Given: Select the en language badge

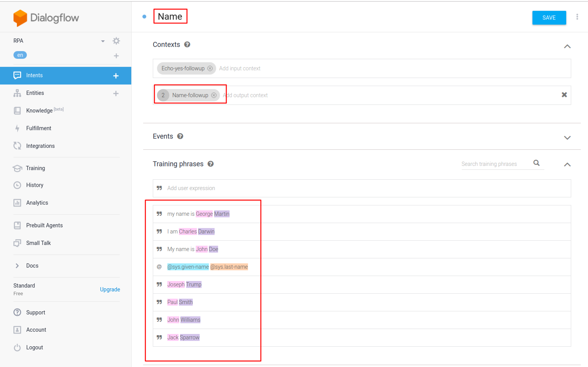Looking at the screenshot, I should coord(20,55).
